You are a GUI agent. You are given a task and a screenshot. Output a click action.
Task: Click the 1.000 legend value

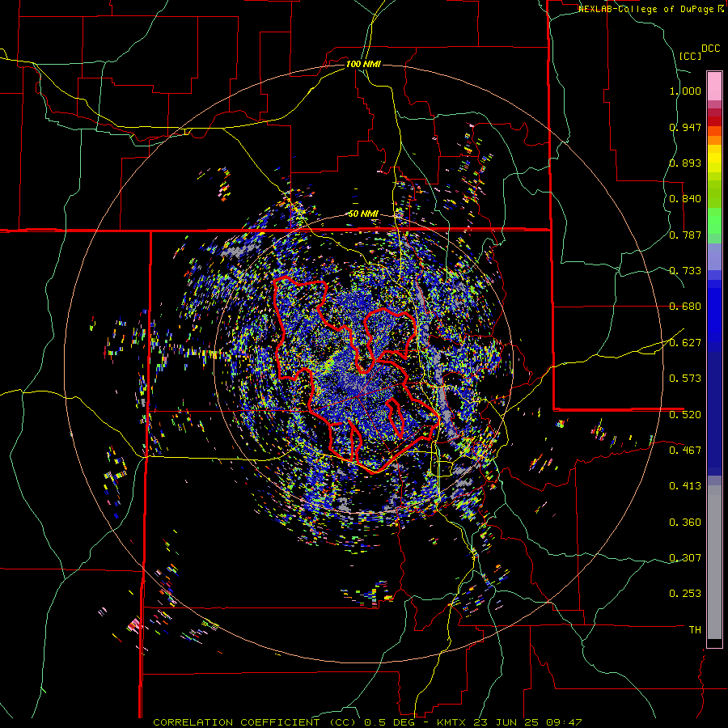[x=685, y=91]
